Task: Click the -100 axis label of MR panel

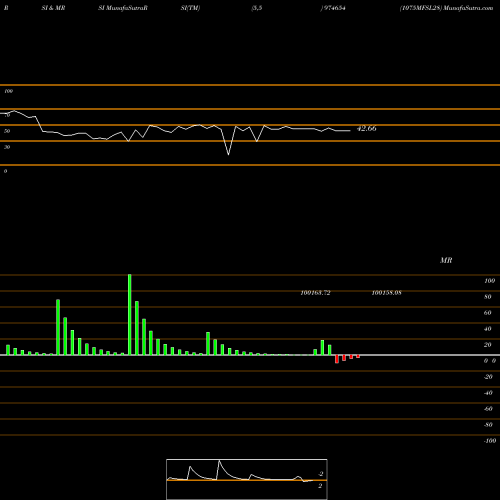Action: pyautogui.click(x=490, y=441)
